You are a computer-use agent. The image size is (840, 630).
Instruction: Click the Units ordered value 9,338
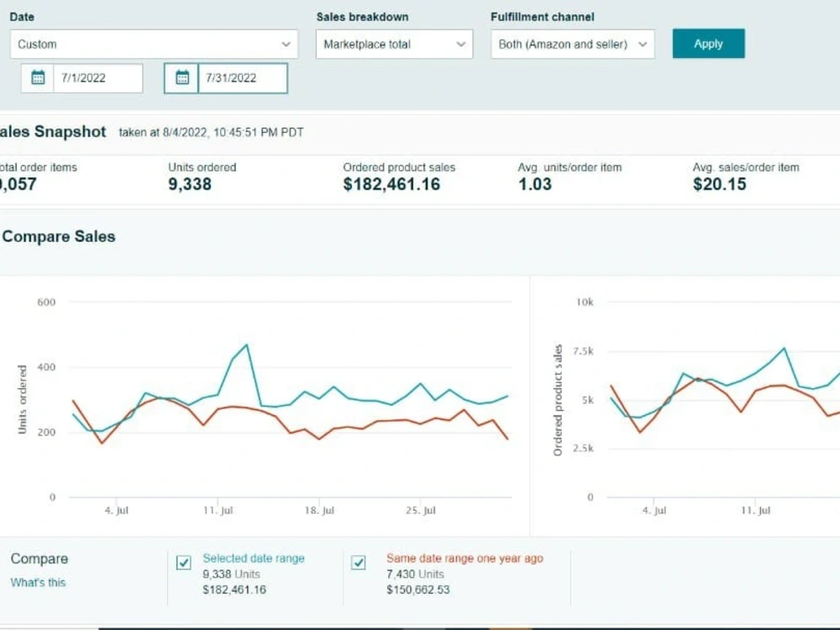[x=190, y=184]
